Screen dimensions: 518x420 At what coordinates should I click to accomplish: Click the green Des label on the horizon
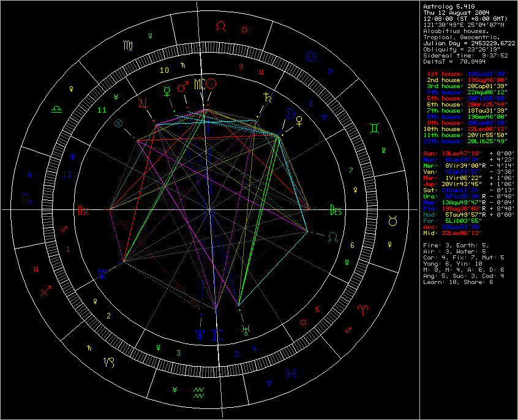pyautogui.click(x=336, y=210)
